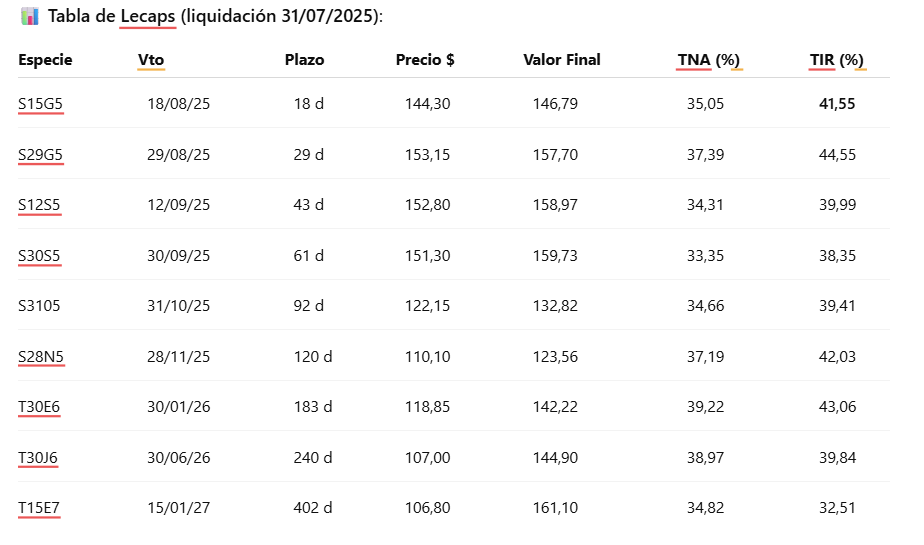
Task: Click the TNA (%) column header
Action: click(x=708, y=60)
